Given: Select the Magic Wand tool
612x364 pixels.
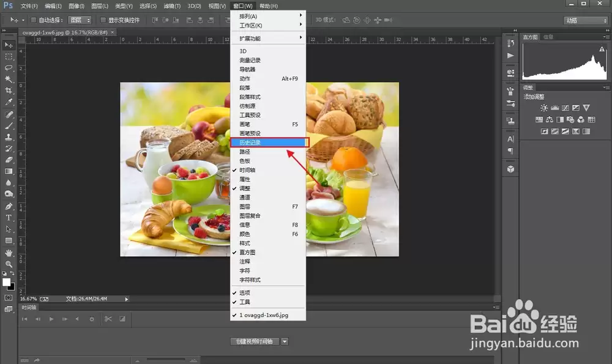Looking at the screenshot, I should coord(9,79).
